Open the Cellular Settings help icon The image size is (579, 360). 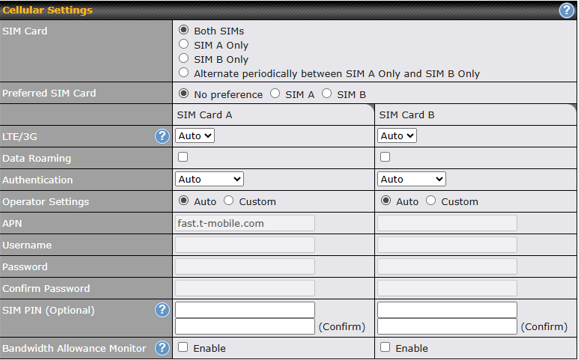[566, 10]
